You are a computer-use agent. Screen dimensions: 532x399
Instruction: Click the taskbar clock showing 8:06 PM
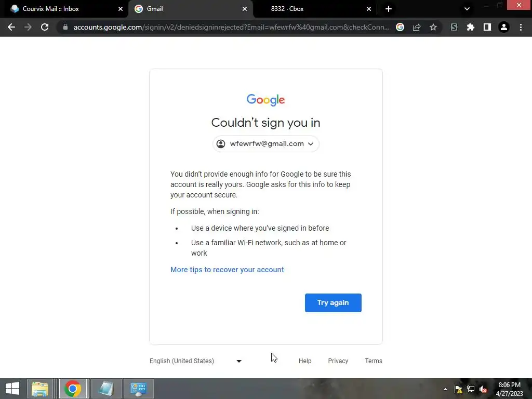509,389
